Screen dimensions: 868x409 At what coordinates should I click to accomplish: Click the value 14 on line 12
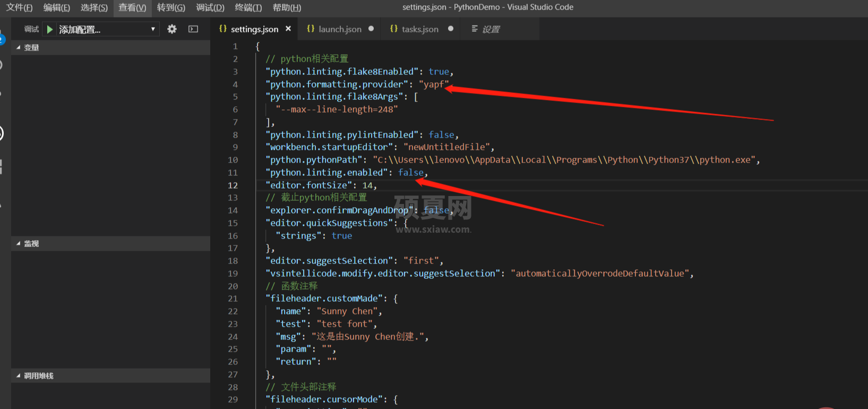tap(367, 185)
